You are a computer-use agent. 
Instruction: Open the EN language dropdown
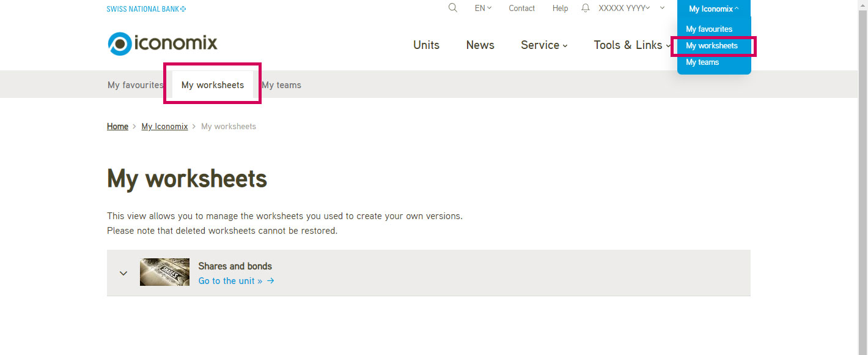coord(483,9)
